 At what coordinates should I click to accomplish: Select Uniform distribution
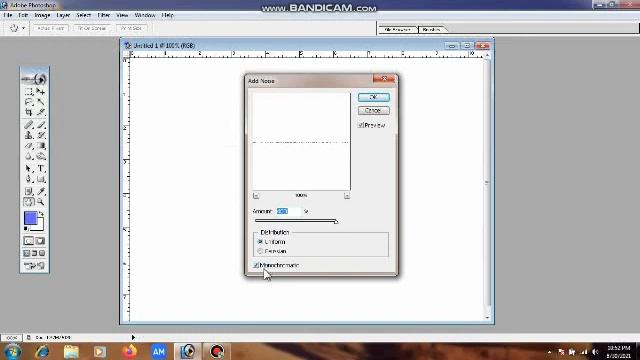click(260, 242)
